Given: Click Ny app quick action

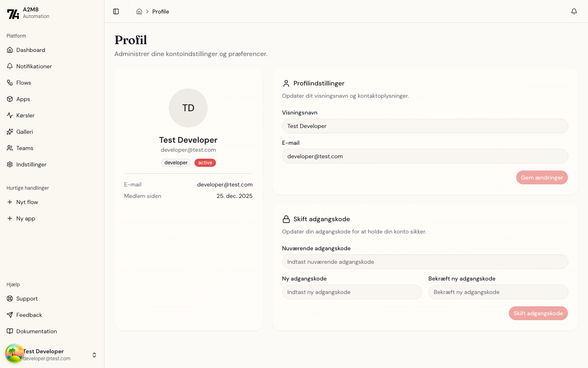Looking at the screenshot, I should pos(25,218).
